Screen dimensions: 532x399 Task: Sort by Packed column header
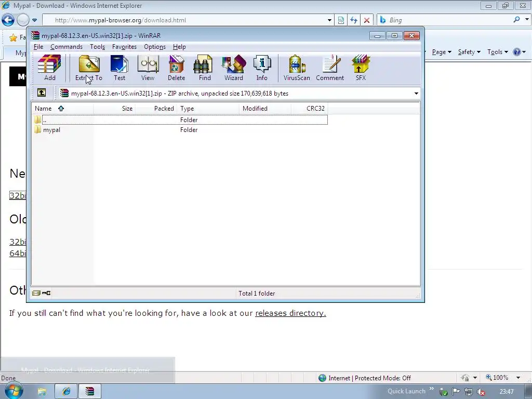point(156,108)
